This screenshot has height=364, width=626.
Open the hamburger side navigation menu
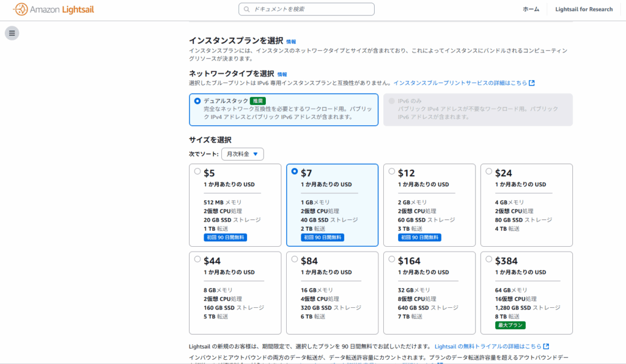point(12,33)
